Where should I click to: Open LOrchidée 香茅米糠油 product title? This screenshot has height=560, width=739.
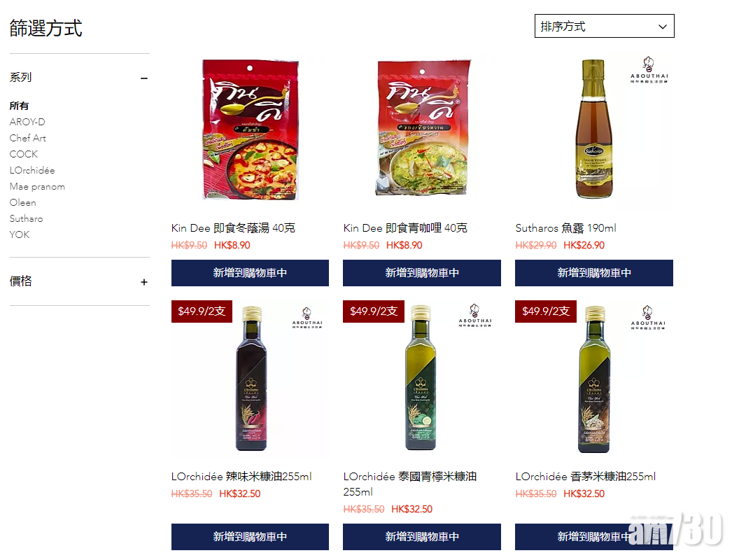(x=585, y=477)
